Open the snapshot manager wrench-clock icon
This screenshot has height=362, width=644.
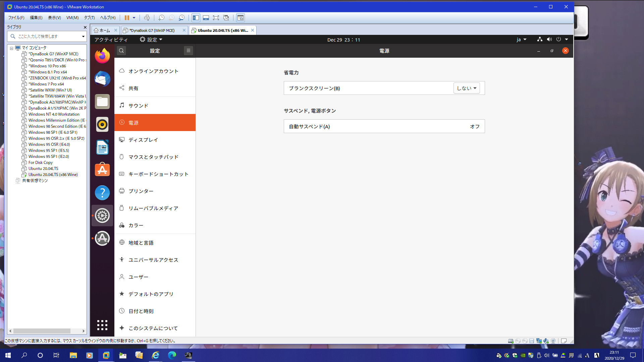point(181,18)
